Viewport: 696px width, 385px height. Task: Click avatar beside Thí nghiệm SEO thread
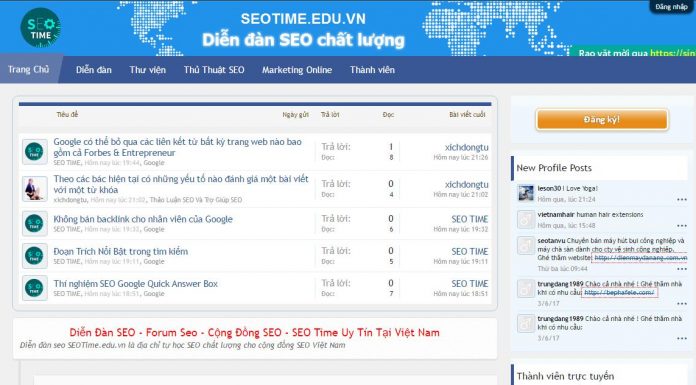(34, 288)
